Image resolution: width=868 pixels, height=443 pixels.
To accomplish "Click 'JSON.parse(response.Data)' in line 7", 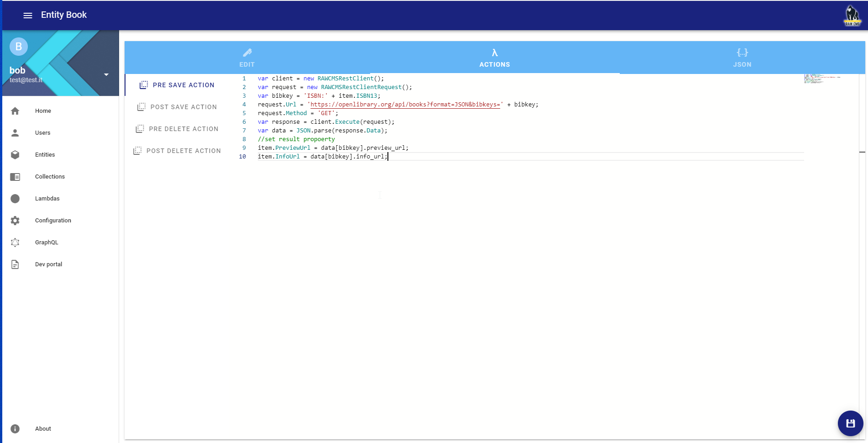I will point(340,131).
